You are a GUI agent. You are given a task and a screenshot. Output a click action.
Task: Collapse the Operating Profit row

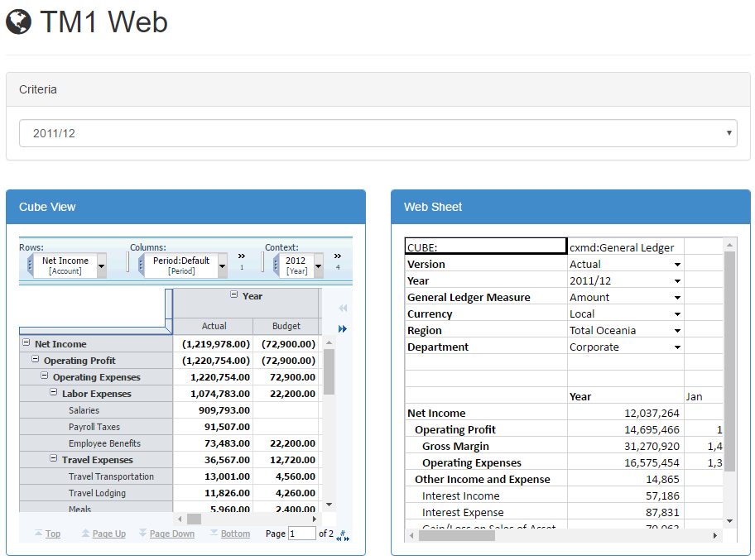35,359
